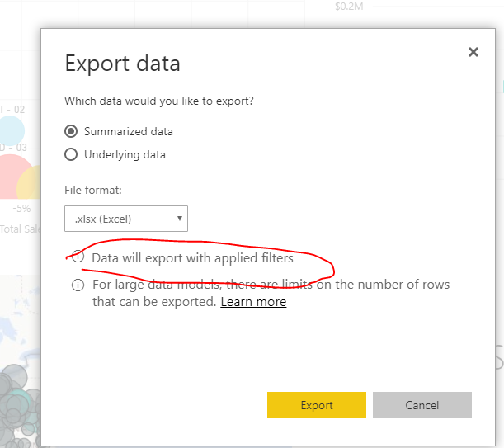
Task: Cancel the export dialog
Action: click(x=422, y=405)
